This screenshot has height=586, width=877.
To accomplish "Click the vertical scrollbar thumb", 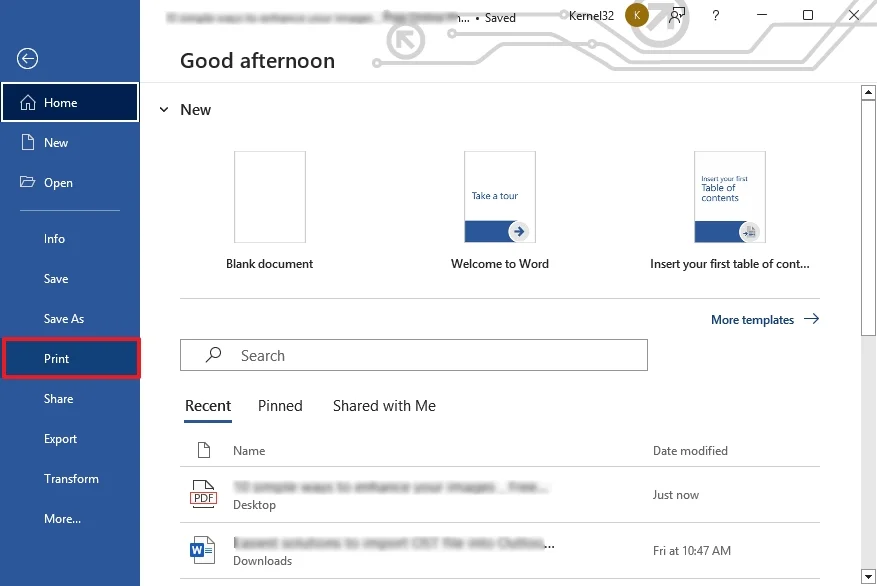I will click(x=868, y=218).
